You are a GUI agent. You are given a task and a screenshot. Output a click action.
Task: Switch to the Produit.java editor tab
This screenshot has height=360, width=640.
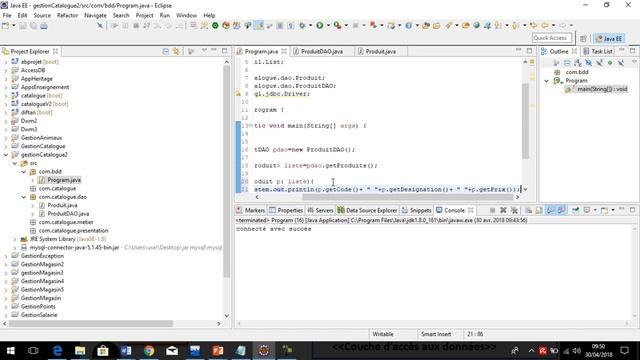pyautogui.click(x=380, y=51)
